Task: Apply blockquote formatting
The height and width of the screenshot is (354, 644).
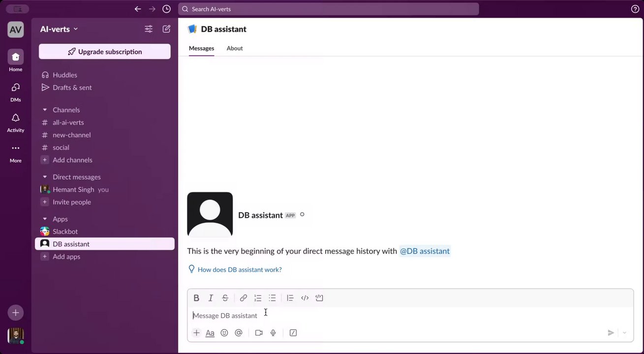Action: [x=290, y=298]
